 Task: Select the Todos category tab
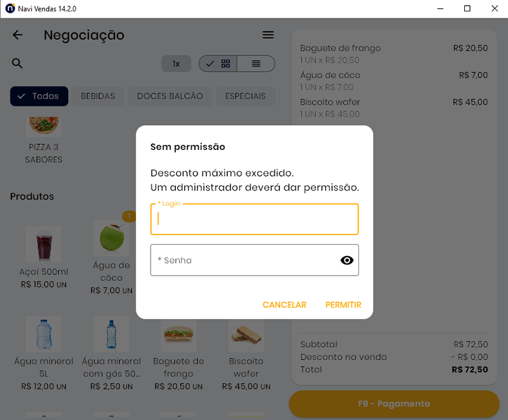[39, 96]
